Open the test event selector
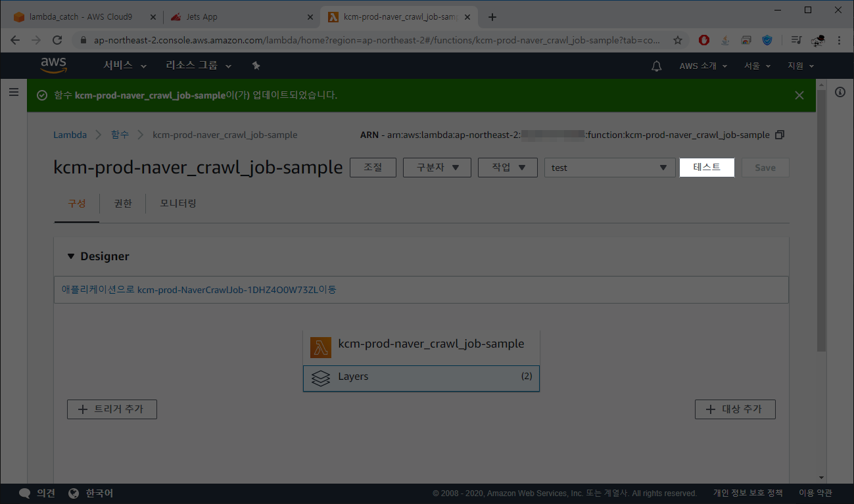Image resolution: width=854 pixels, height=504 pixels. tap(609, 168)
